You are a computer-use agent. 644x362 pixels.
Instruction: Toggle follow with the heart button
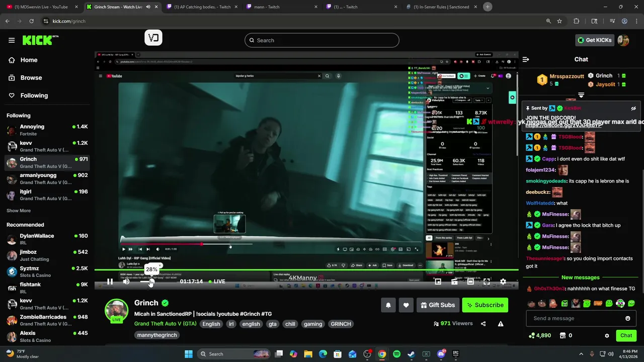(x=406, y=305)
